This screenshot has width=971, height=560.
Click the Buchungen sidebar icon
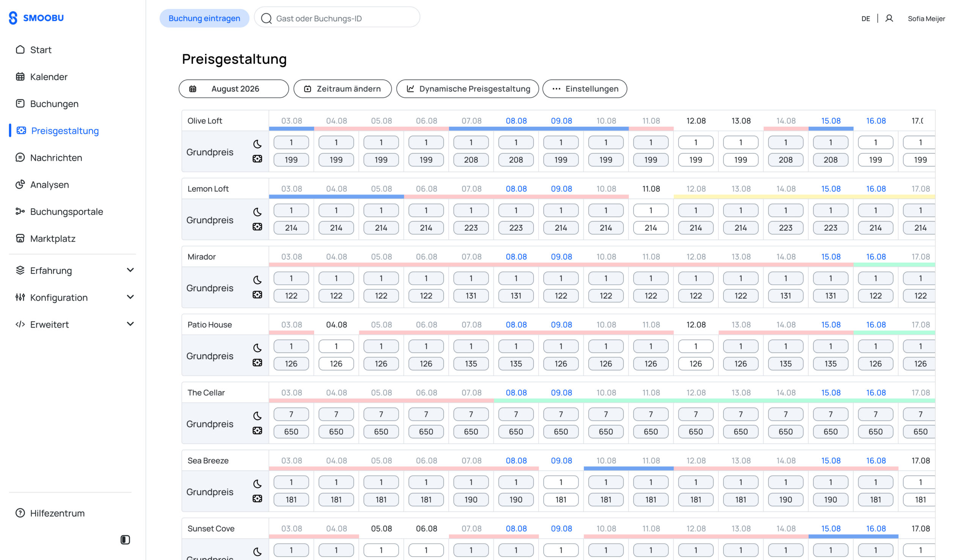point(20,104)
